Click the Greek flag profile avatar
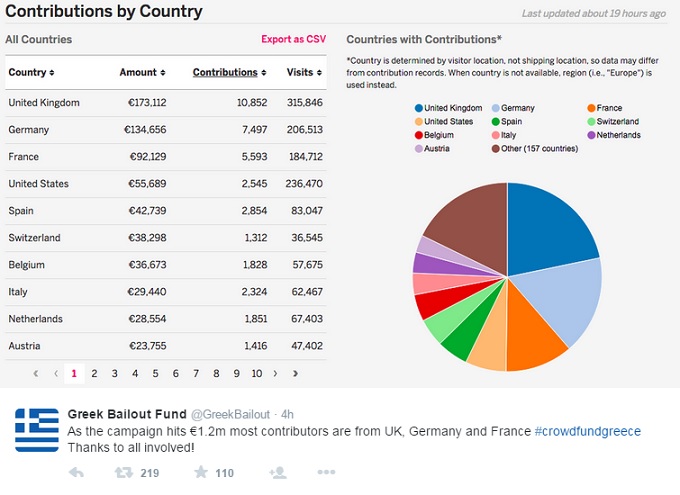This screenshot has height=495, width=680. [36, 429]
